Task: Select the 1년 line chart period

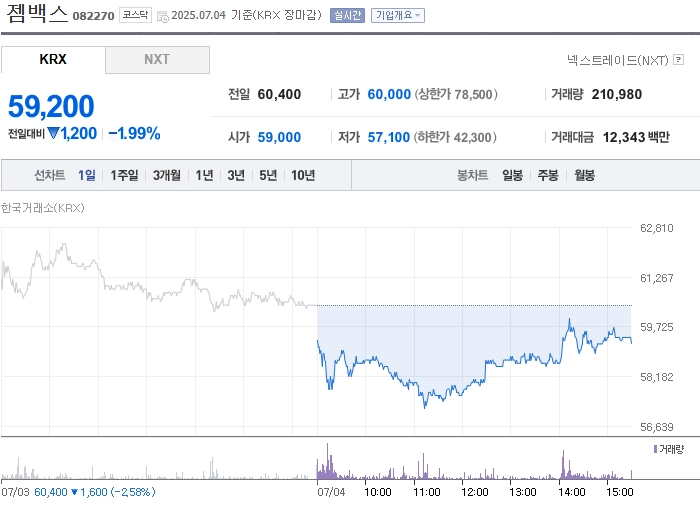Action: (x=204, y=175)
